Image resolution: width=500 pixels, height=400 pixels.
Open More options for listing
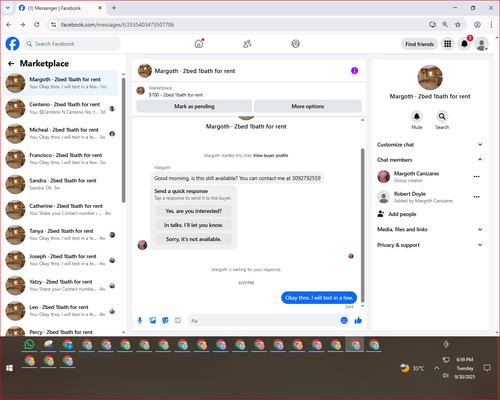coord(308,106)
